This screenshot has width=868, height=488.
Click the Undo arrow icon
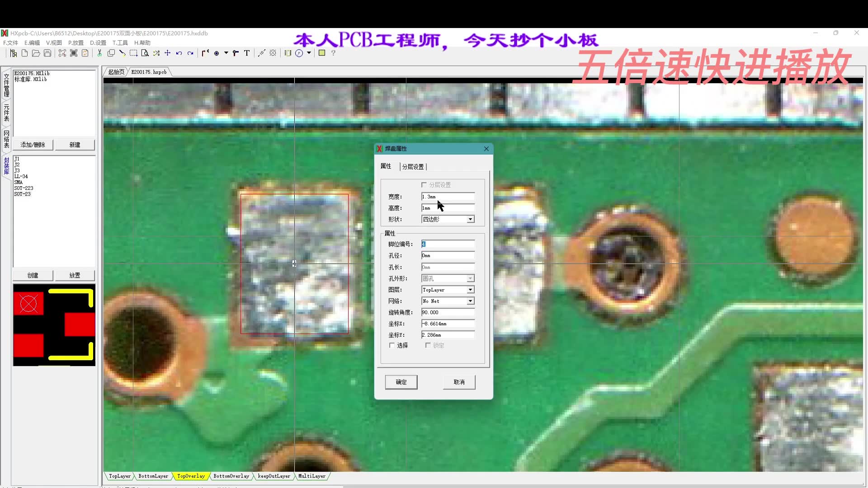(178, 53)
